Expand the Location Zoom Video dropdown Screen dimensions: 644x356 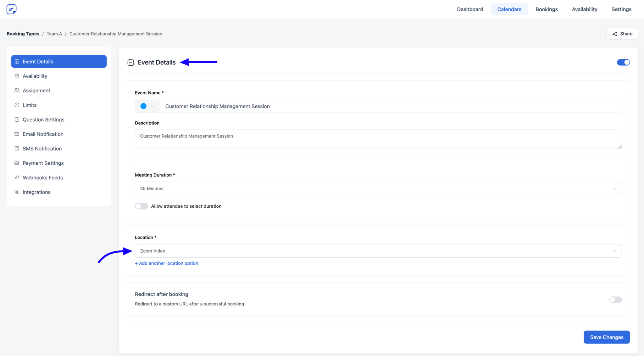click(x=378, y=251)
